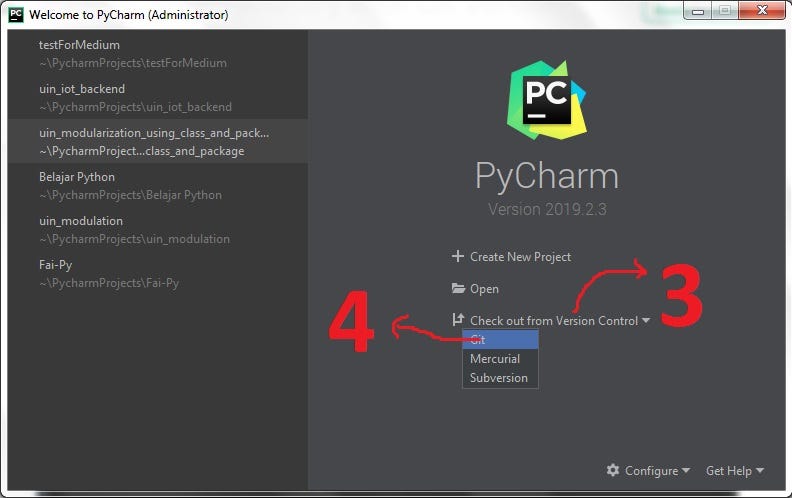This screenshot has height=498, width=792.
Task: Open the Belajar Python project
Action: coord(158,185)
